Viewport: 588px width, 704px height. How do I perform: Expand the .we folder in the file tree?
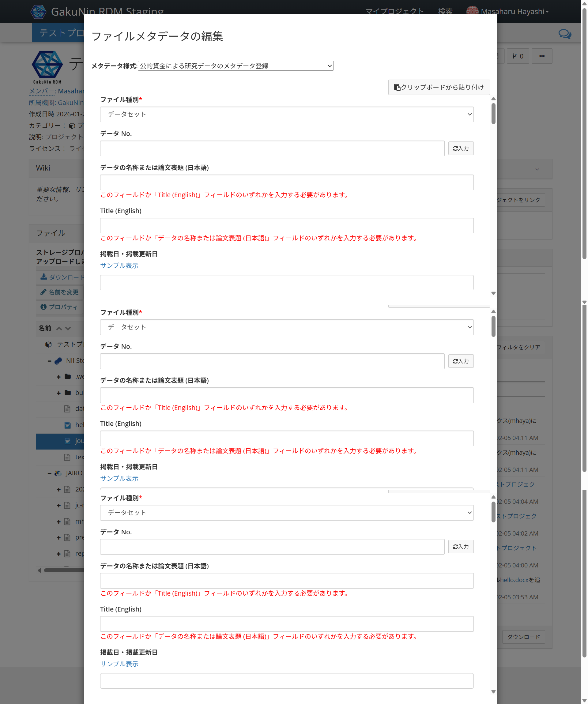[58, 376]
